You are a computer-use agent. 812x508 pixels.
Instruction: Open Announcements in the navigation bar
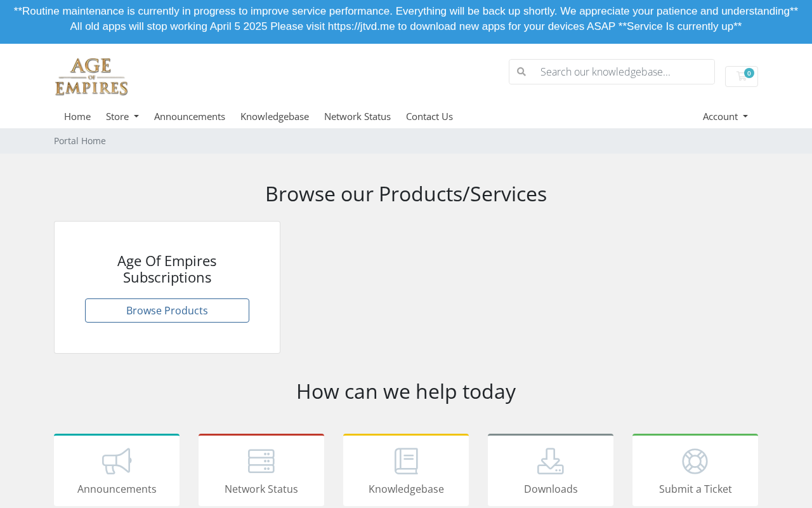point(190,116)
